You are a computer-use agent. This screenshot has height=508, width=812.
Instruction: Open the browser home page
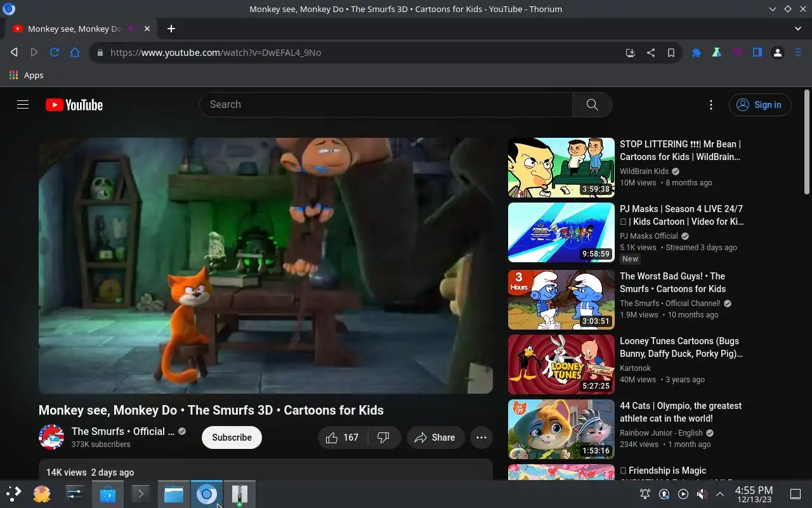(x=75, y=53)
